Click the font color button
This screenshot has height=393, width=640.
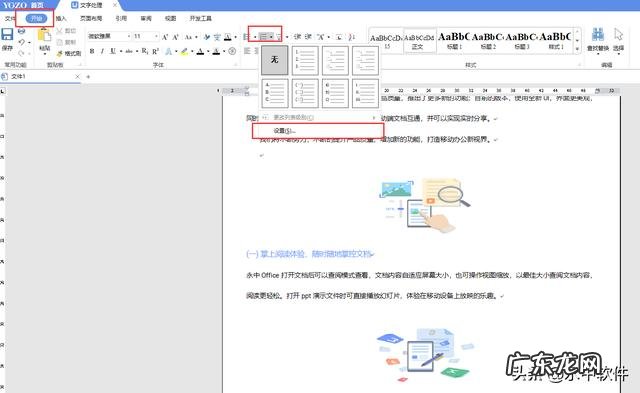click(200, 51)
